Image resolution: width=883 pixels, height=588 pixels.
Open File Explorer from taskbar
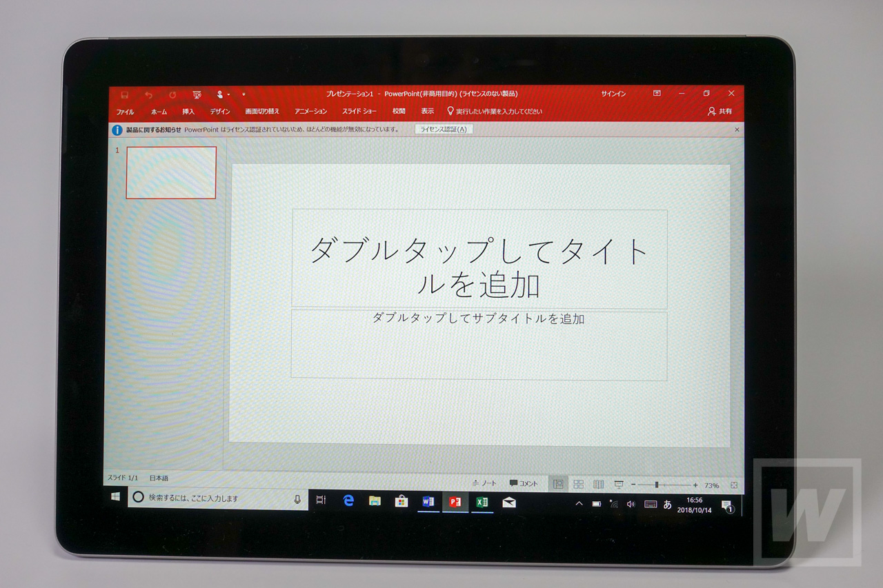375,500
